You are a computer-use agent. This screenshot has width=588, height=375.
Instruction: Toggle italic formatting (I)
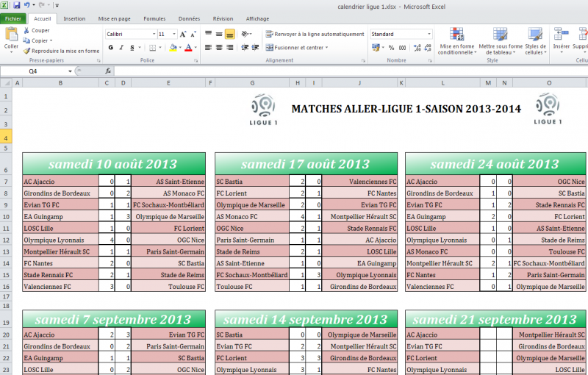(121, 48)
